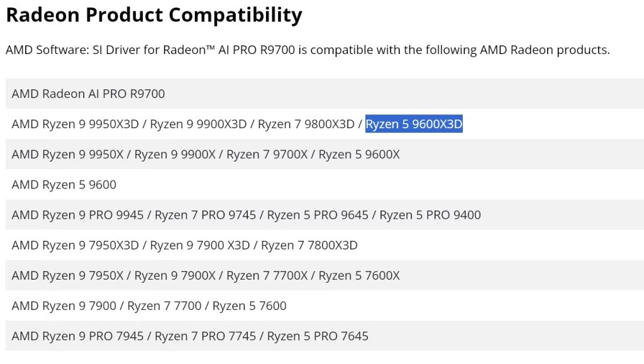Click the Ryzen 5 PRO 9400 entry
The image size is (644, 364).
430,215
